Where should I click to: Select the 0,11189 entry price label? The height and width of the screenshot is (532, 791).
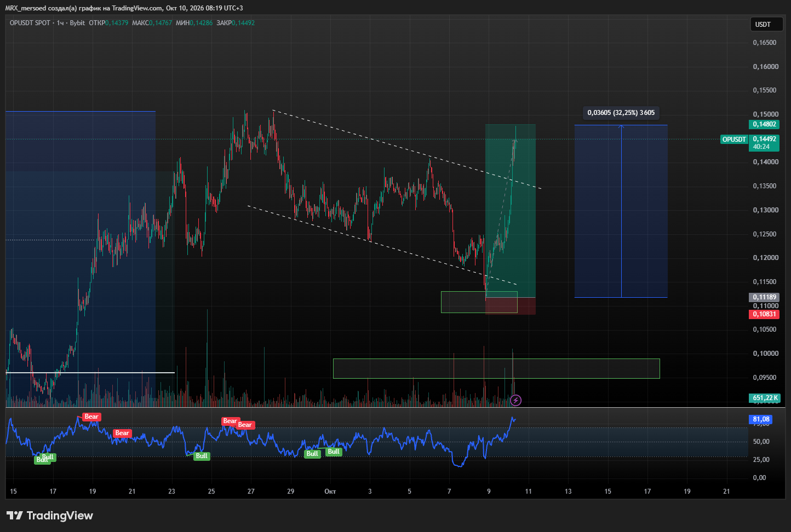pyautogui.click(x=764, y=297)
